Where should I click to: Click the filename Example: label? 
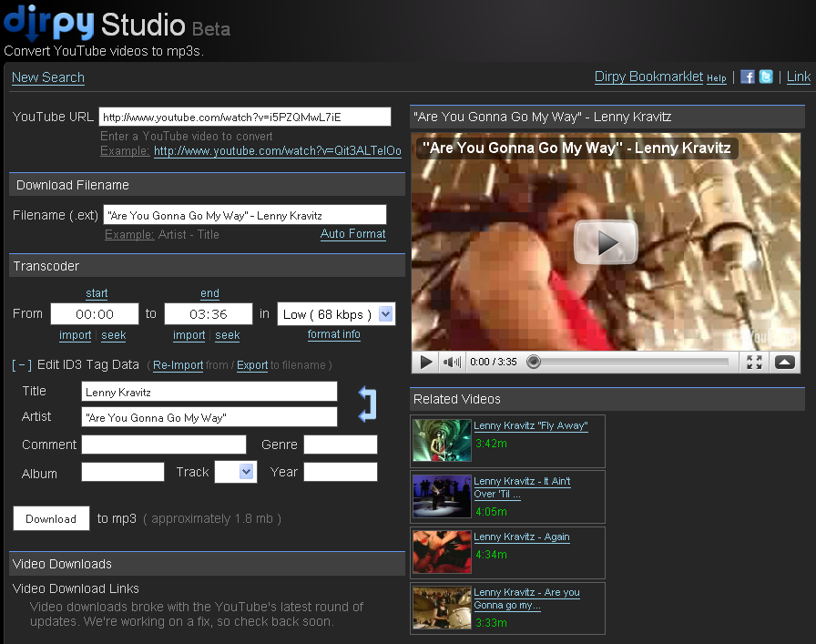click(129, 235)
